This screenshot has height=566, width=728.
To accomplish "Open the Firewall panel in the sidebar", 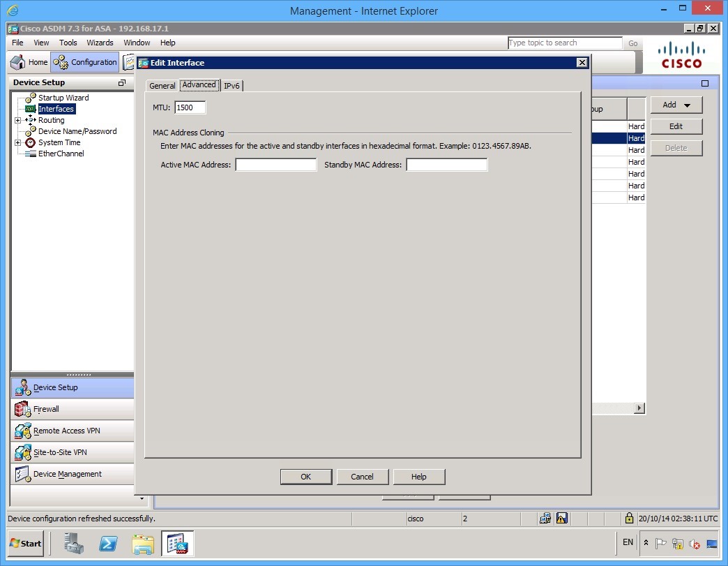I will tap(46, 409).
